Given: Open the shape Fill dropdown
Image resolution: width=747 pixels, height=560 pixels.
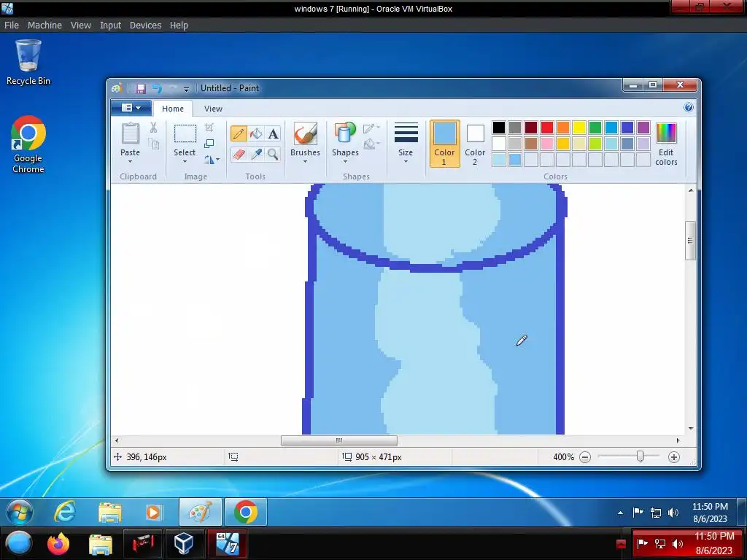Looking at the screenshot, I should point(371,144).
